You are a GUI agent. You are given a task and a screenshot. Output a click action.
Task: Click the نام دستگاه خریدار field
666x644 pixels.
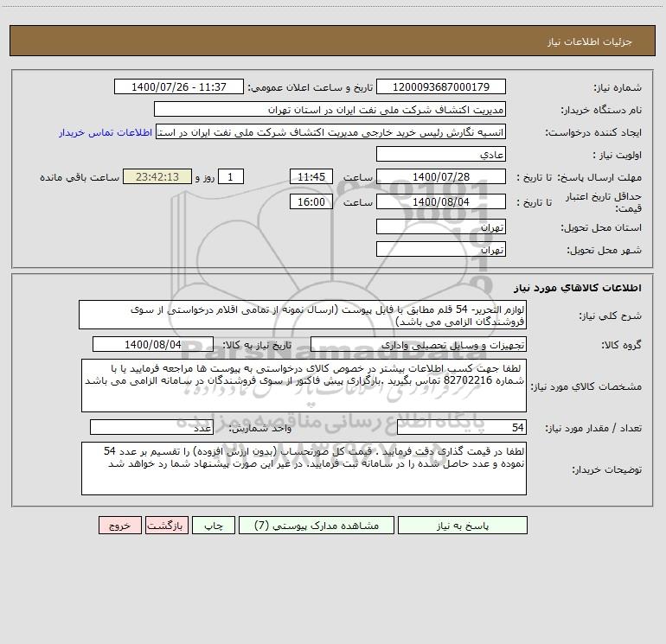(x=330, y=109)
